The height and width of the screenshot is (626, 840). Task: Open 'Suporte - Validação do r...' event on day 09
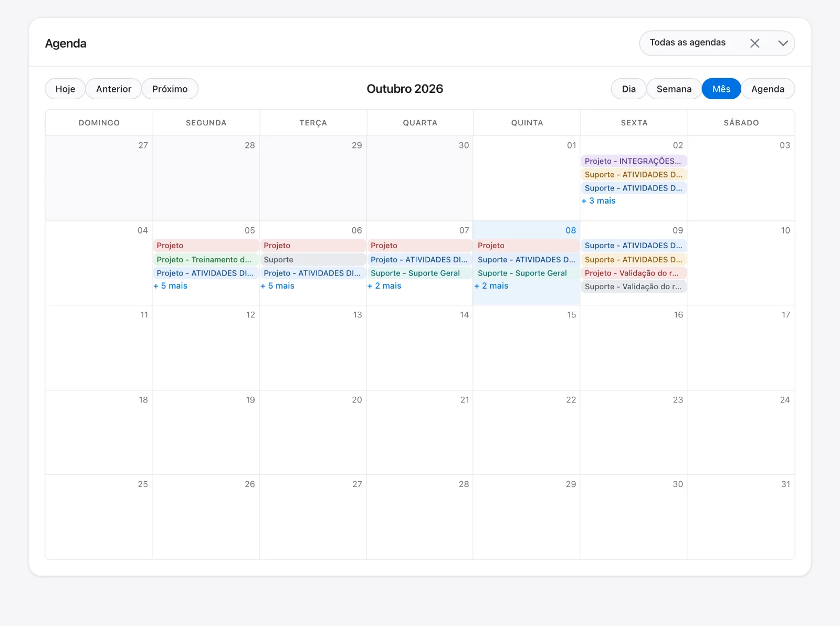[x=634, y=287]
